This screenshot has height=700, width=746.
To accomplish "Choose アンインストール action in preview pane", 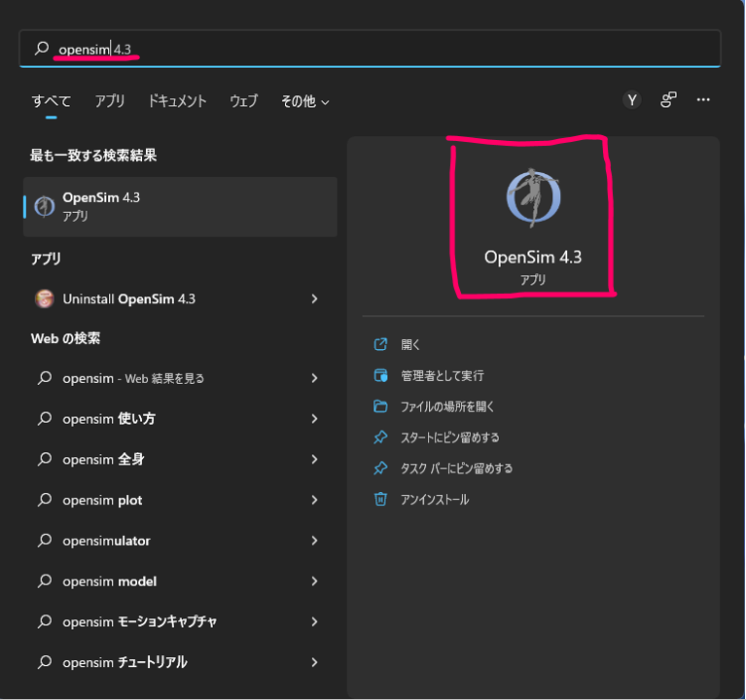I will click(x=435, y=500).
